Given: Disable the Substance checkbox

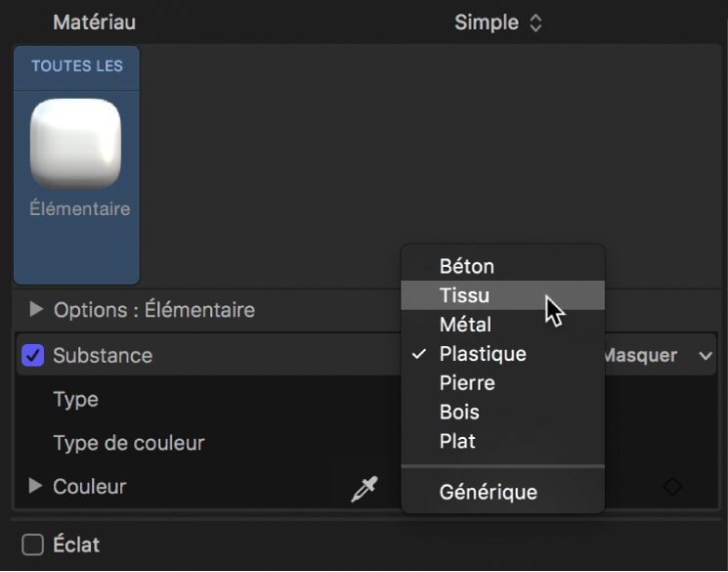Looking at the screenshot, I should [x=32, y=355].
